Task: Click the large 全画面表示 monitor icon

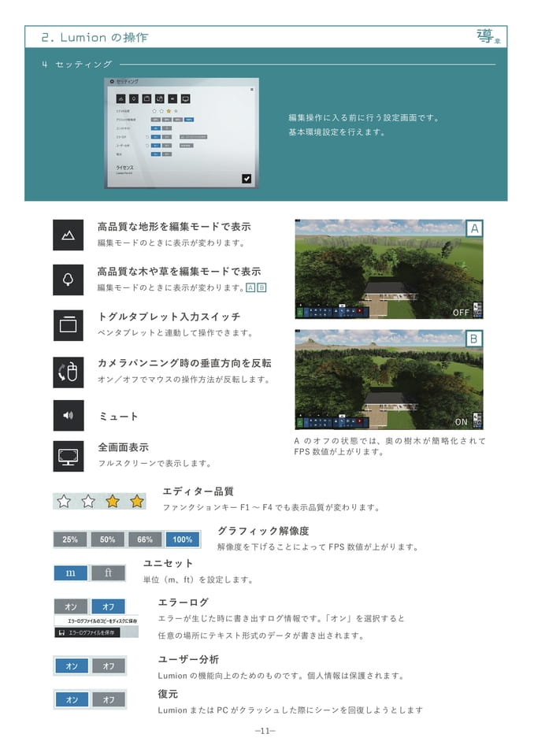Action: click(68, 456)
